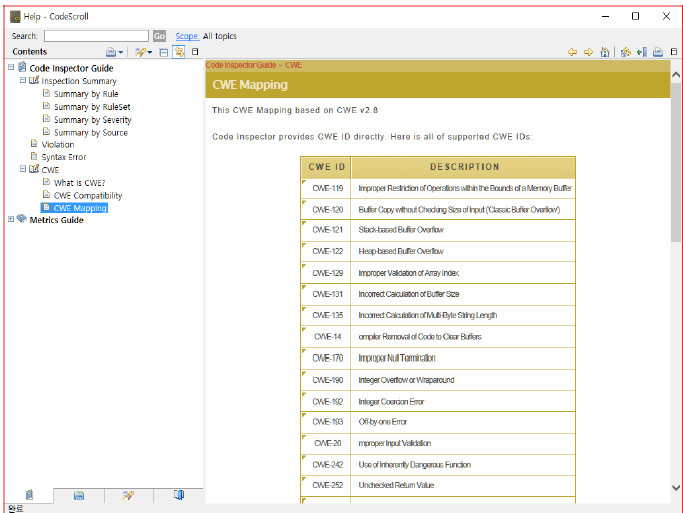This screenshot has width=683, height=513.
Task: Select the CWE Mapping topic
Action: click(x=80, y=208)
